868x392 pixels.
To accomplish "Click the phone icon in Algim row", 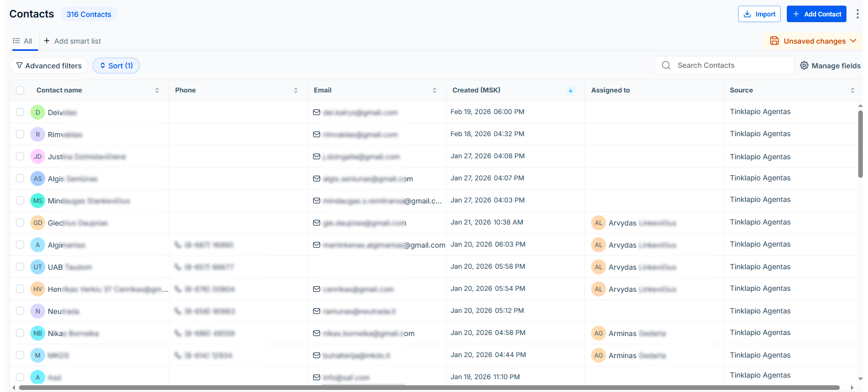I will [178, 245].
